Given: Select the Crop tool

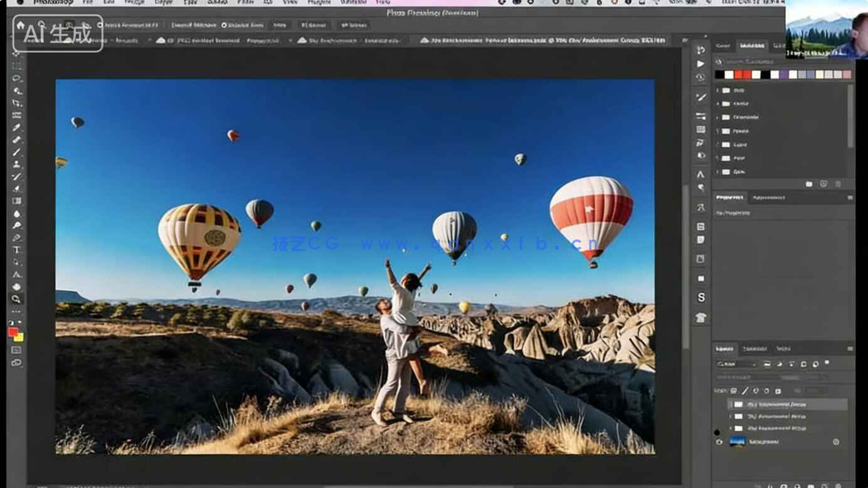Looking at the screenshot, I should [16, 102].
